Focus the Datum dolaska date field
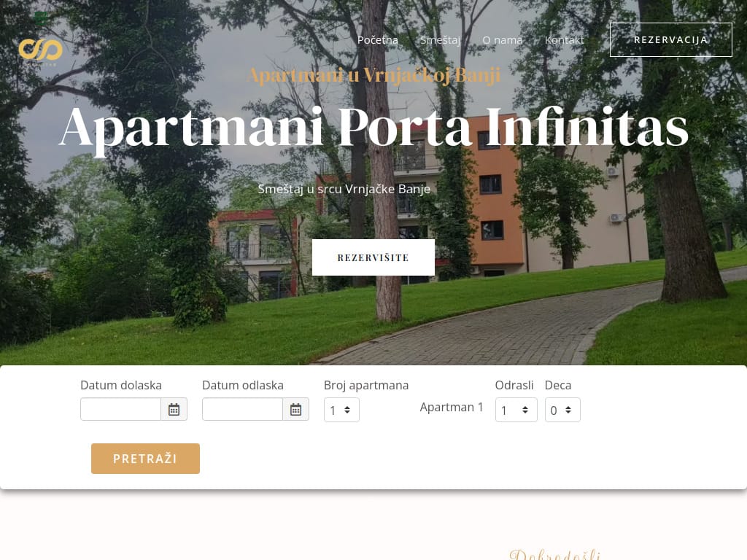Viewport: 747px width, 560px height. point(120,410)
